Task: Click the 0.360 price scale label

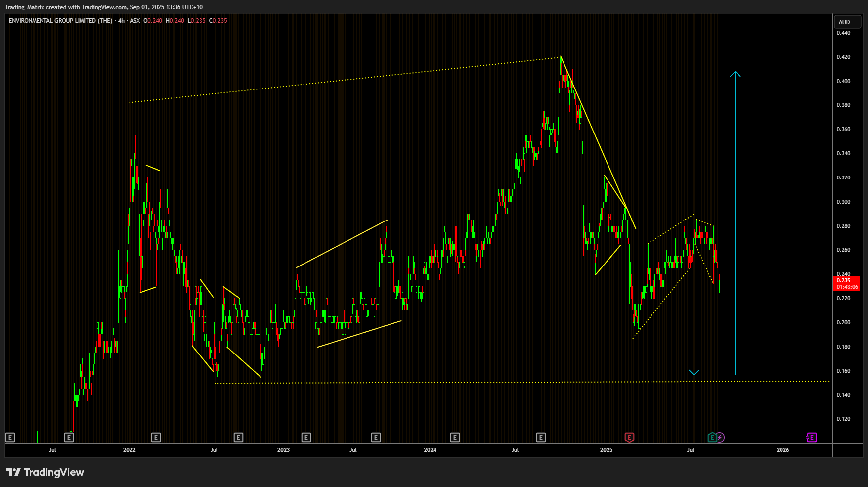Action: coord(843,129)
